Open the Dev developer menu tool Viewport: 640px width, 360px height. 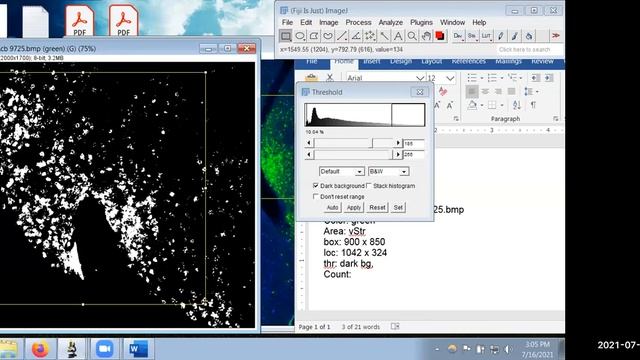(458, 36)
